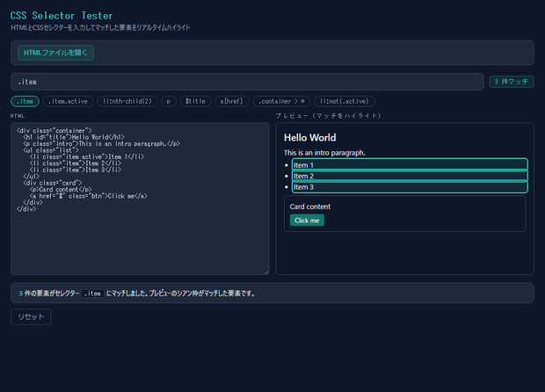Click the プレビュー panel label
The width and height of the screenshot is (545, 392).
point(329,116)
